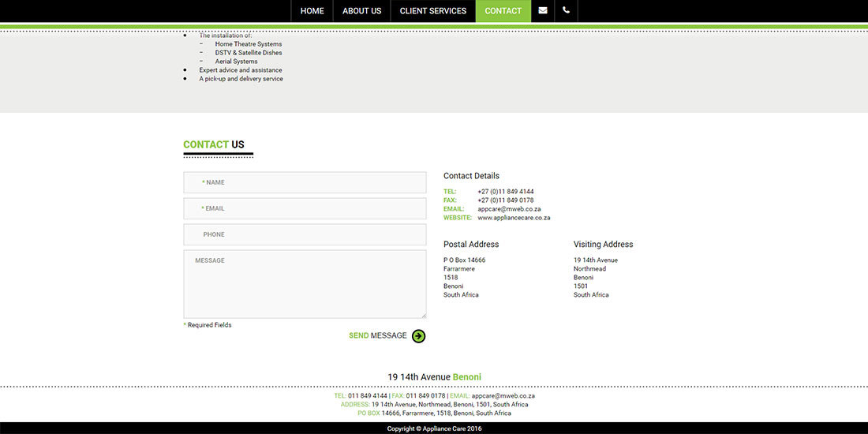Open the www.appliancecare.co.za website link
The width and height of the screenshot is (868, 434).
coord(514,218)
